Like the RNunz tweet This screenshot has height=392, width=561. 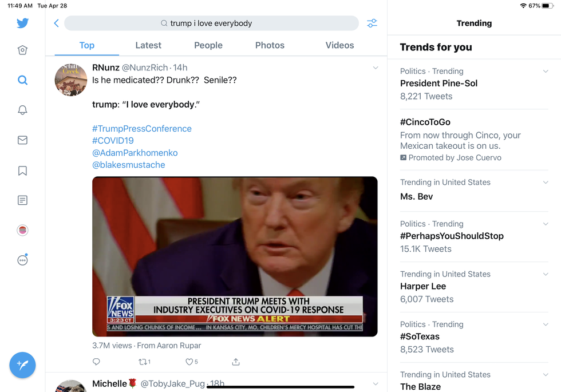(189, 362)
